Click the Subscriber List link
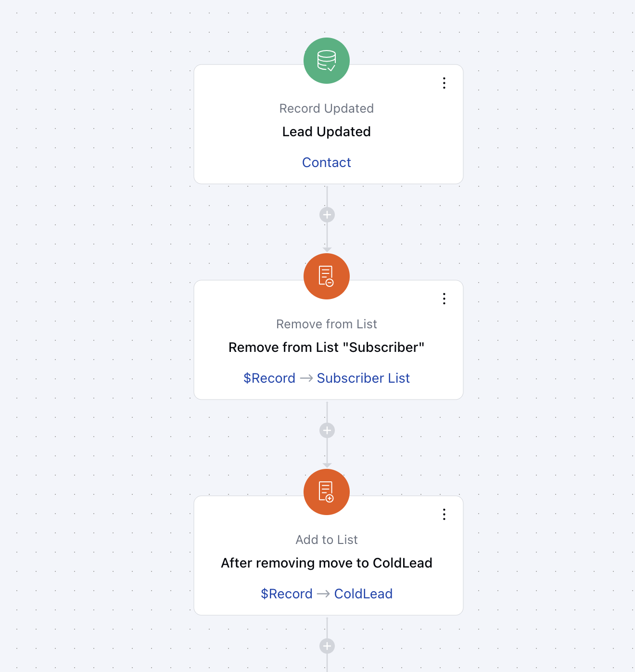 point(363,378)
